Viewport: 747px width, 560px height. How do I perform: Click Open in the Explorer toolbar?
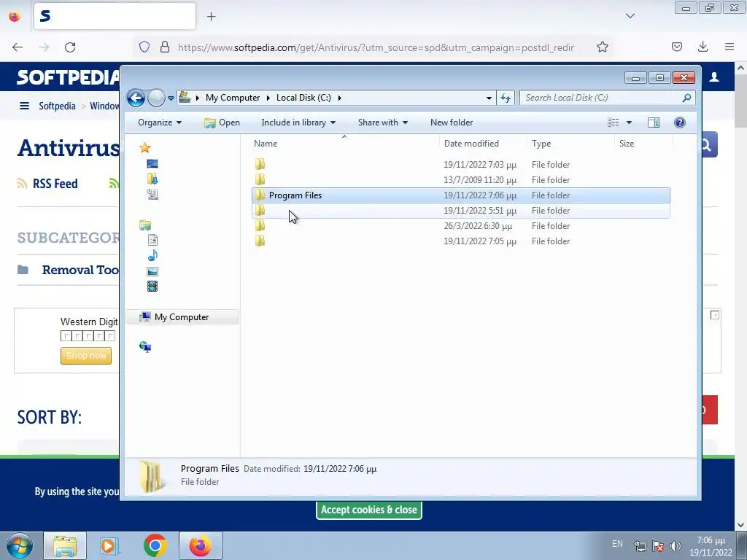click(222, 122)
